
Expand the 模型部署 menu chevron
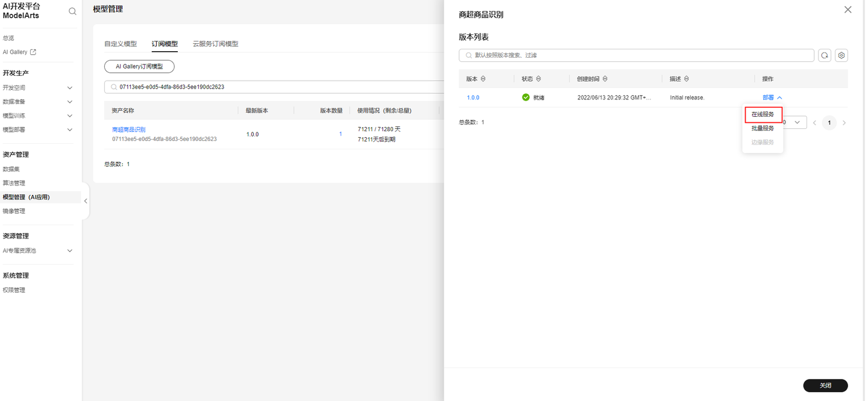[x=70, y=129]
